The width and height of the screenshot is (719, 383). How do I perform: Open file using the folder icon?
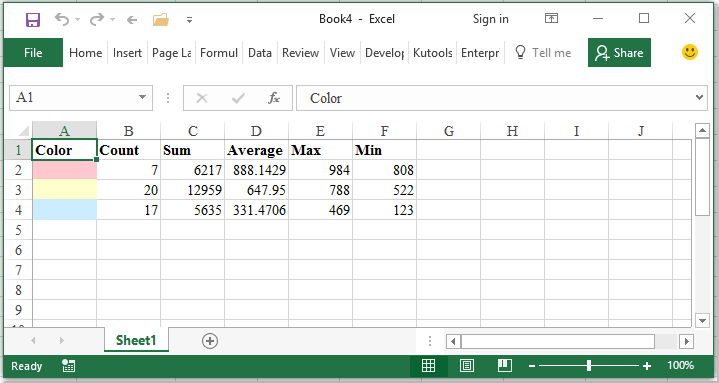[x=161, y=20]
